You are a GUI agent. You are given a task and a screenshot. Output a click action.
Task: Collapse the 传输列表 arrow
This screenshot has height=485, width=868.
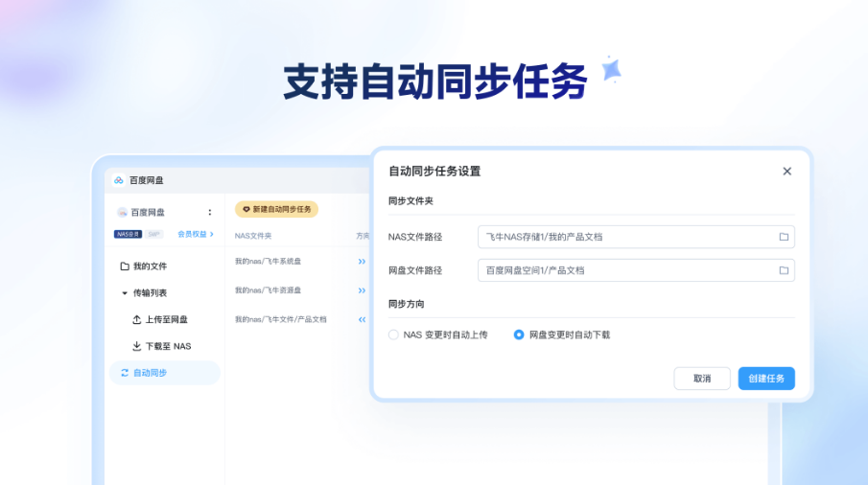(x=125, y=293)
